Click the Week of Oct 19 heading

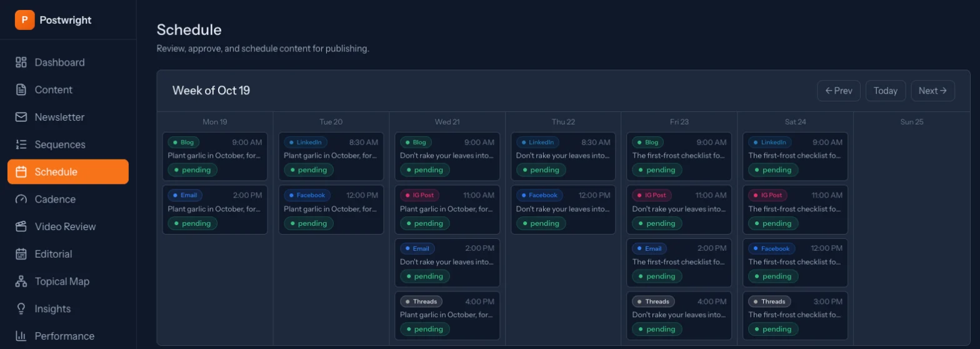pos(211,91)
